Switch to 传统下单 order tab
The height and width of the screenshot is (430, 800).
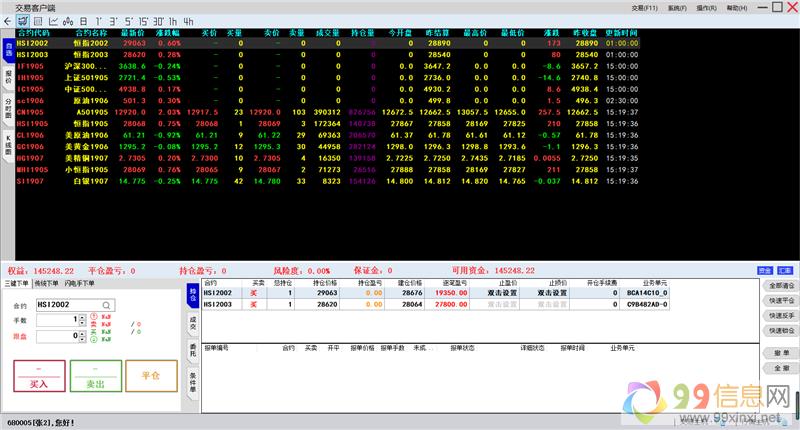click(47, 284)
